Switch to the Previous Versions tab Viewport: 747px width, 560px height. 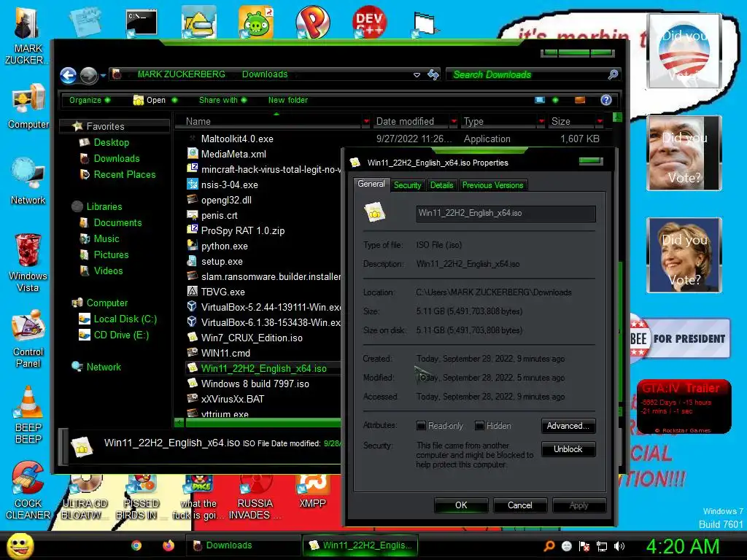point(492,185)
